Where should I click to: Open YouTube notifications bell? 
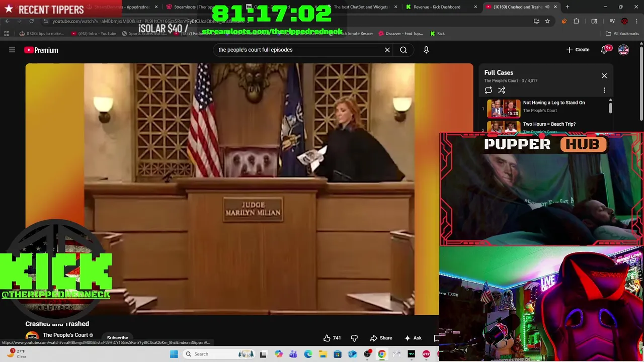pos(604,50)
